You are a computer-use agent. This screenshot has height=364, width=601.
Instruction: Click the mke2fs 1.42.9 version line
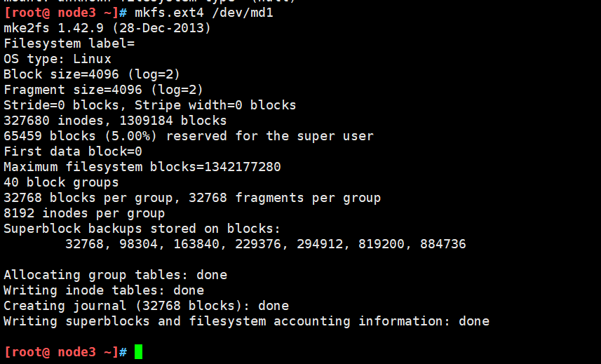click(x=107, y=28)
